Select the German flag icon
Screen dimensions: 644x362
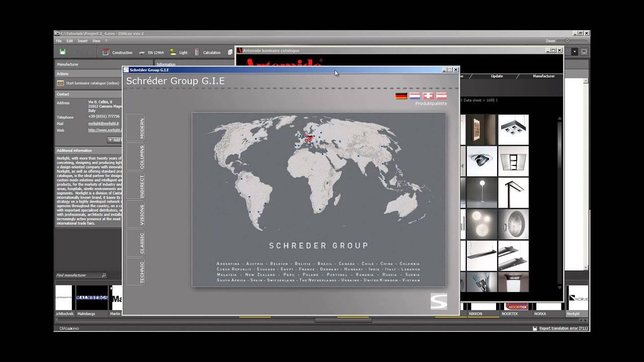[x=401, y=96]
